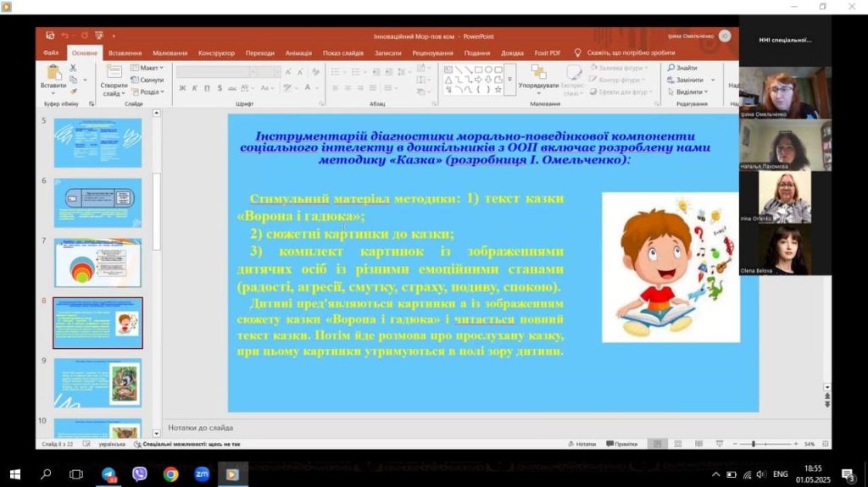The width and height of the screenshot is (868, 487).
Task: Center the text alignment
Action: 348,88
